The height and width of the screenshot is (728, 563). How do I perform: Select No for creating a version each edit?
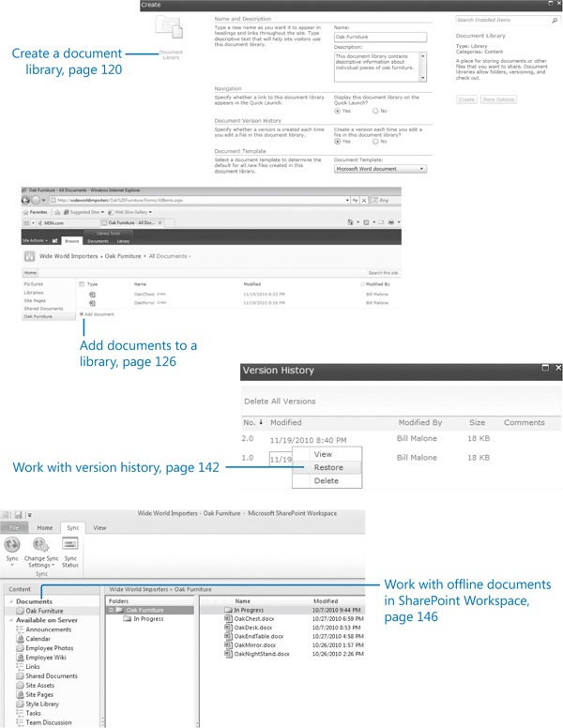tap(375, 141)
